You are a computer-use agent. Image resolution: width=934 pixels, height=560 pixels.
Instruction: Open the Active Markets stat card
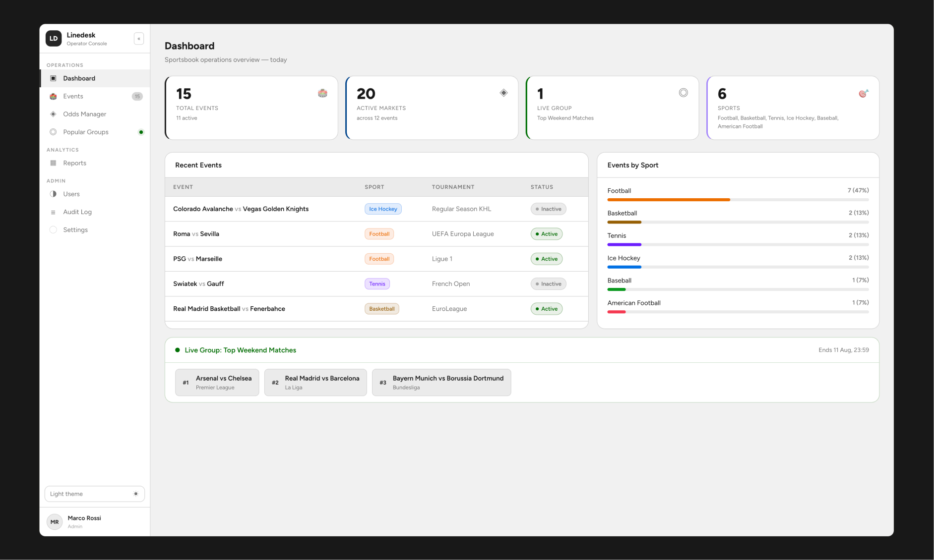tap(432, 108)
